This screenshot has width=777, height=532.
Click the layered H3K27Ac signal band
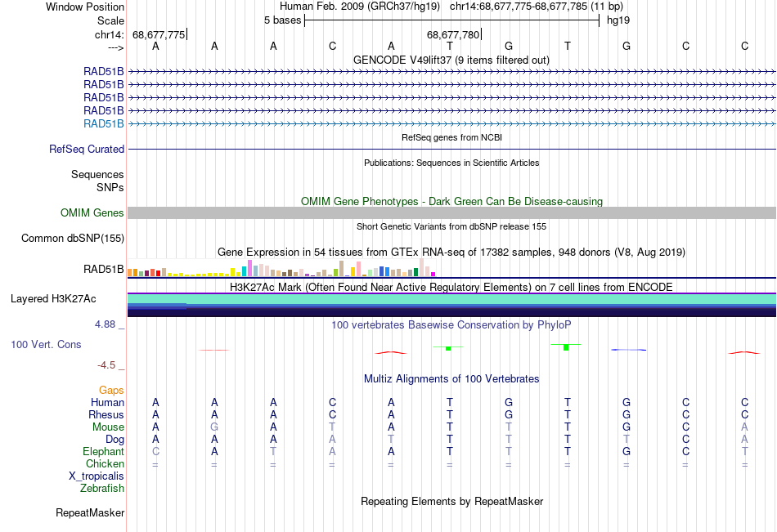coord(451,305)
